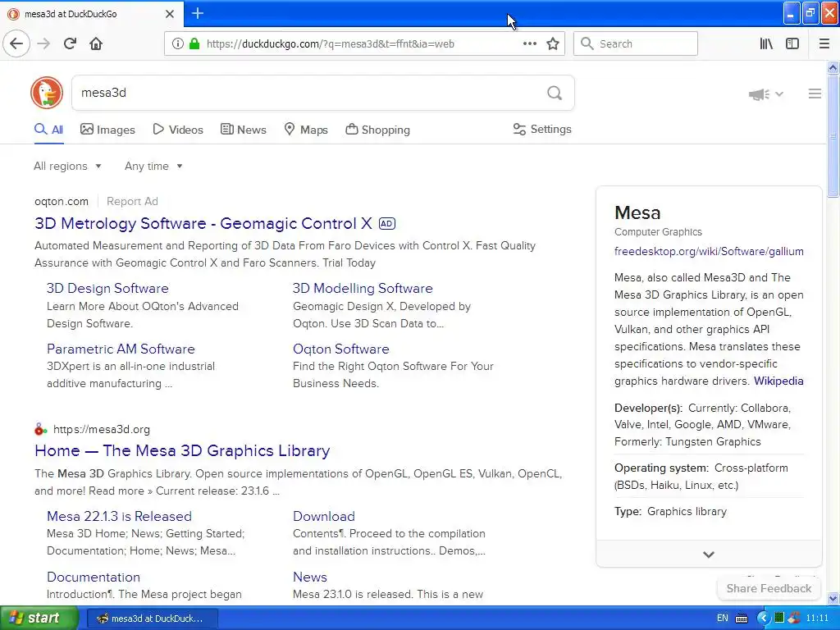This screenshot has height=630, width=840.
Task: Open Parametric AM Software link
Action: (x=121, y=349)
